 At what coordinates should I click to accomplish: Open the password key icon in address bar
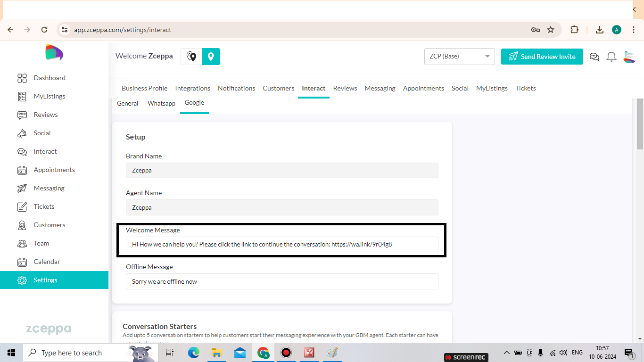coord(536,30)
